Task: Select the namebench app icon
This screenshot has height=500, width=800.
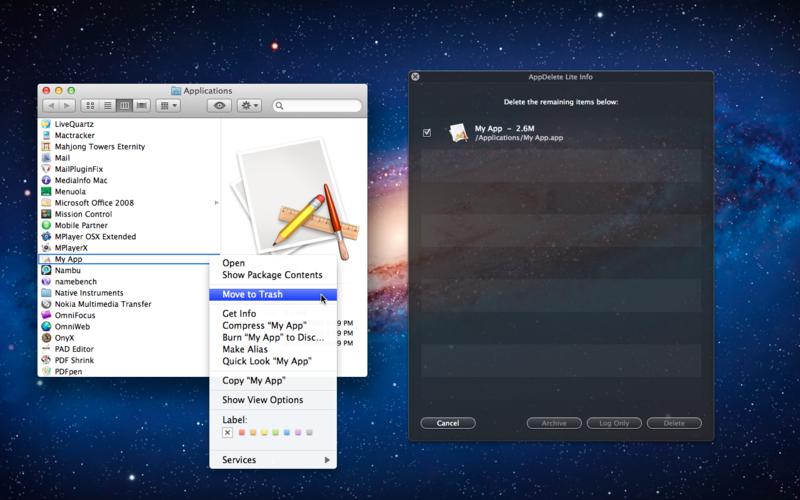Action: [46, 281]
